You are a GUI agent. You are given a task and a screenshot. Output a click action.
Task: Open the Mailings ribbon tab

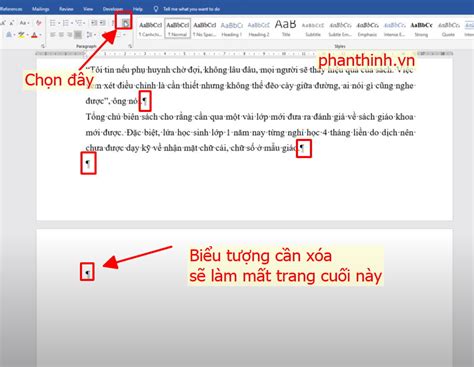point(41,9)
